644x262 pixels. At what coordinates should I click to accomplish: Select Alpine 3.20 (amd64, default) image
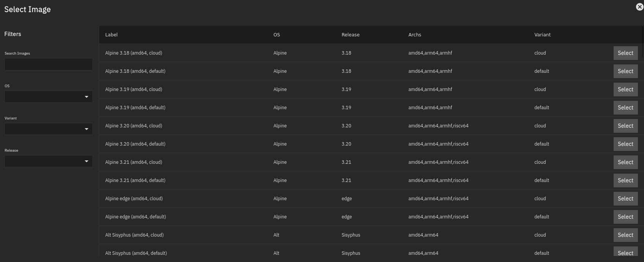click(625, 144)
